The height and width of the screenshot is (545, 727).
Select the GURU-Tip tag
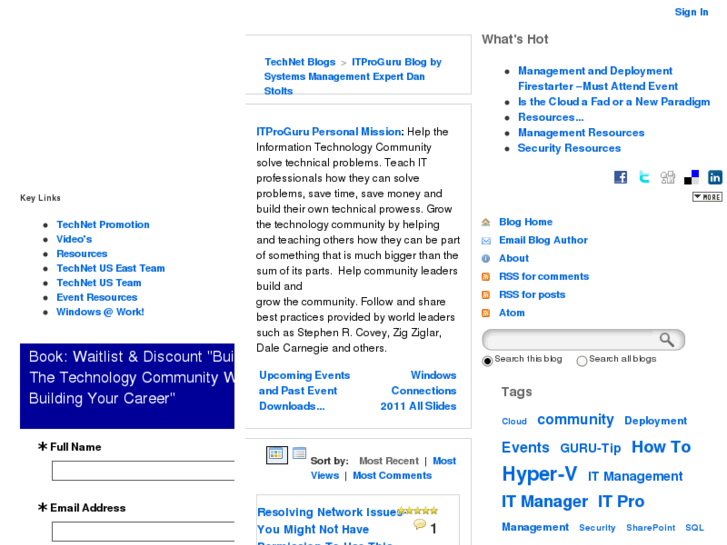pyautogui.click(x=590, y=448)
